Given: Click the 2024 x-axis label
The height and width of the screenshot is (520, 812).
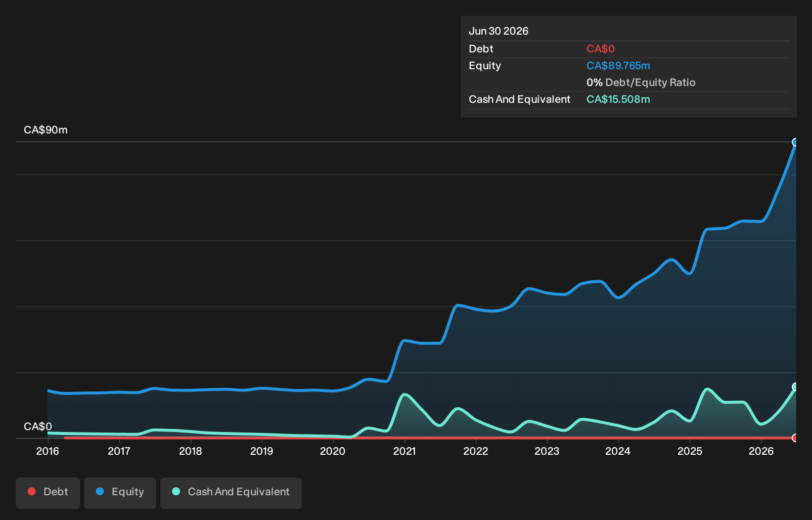Looking at the screenshot, I should (x=618, y=451).
